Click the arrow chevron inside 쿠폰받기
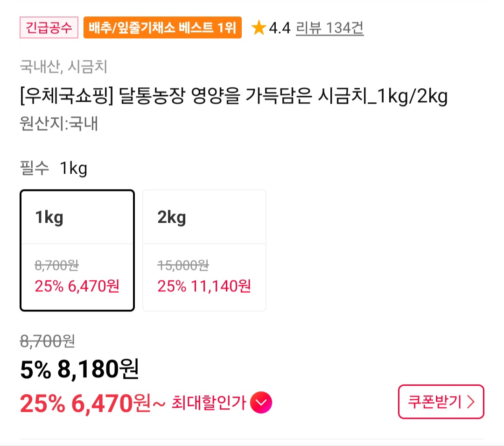The image size is (504, 446). click(470, 402)
